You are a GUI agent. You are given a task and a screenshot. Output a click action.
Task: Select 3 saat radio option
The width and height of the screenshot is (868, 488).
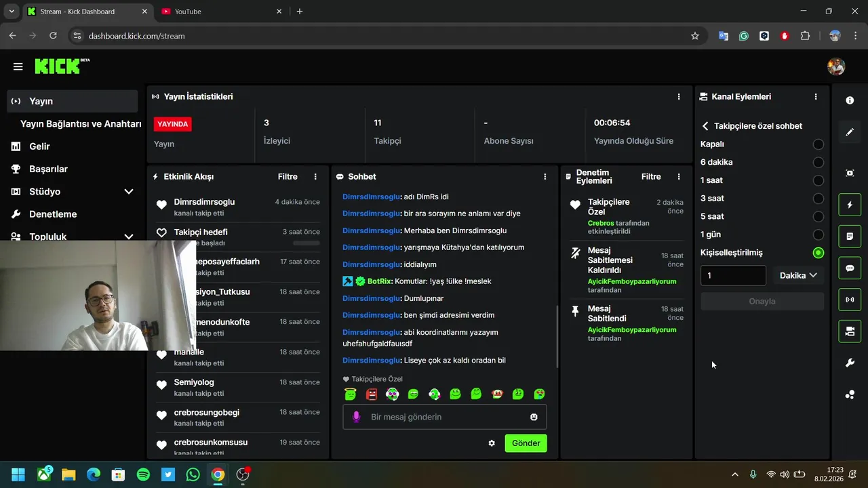(818, 199)
